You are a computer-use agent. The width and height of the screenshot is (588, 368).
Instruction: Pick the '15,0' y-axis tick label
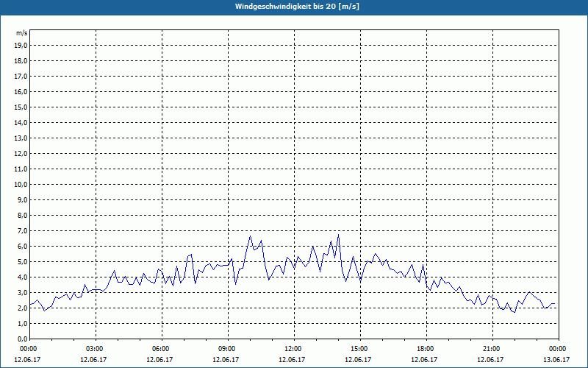[x=21, y=107]
